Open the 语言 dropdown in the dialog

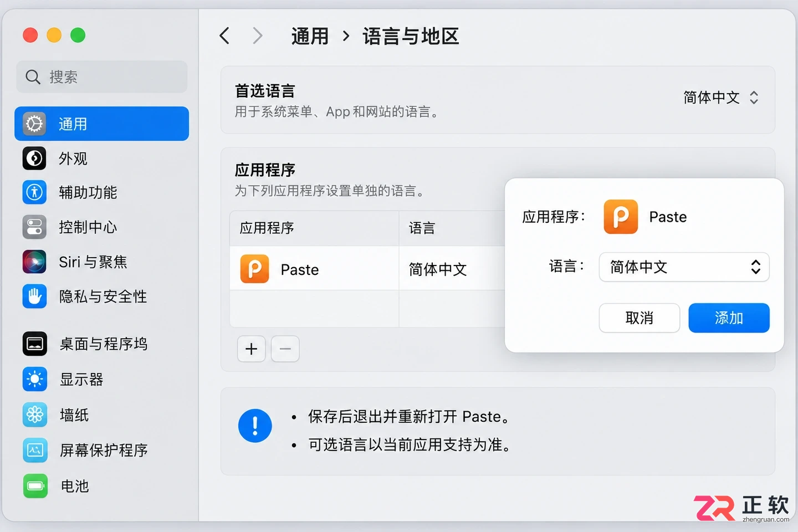pyautogui.click(x=684, y=267)
